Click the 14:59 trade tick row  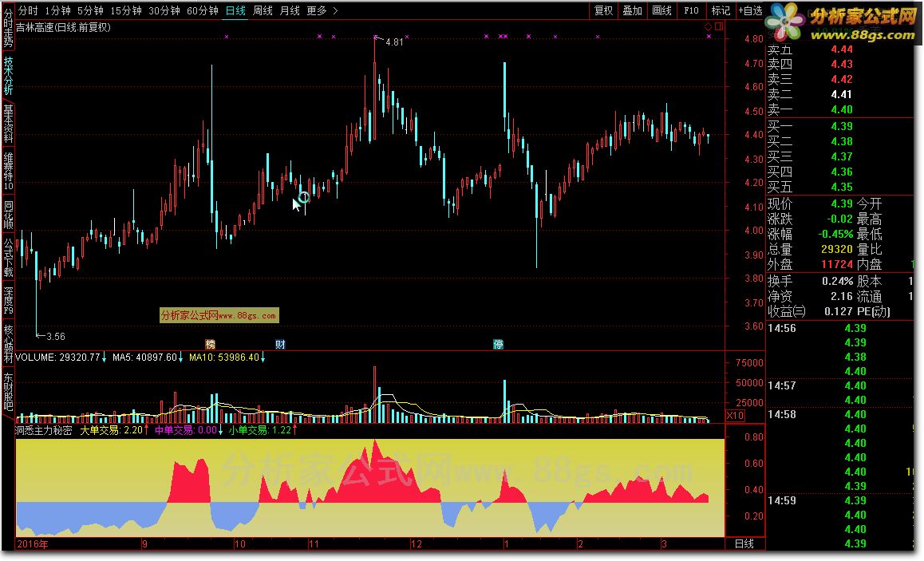(840, 500)
